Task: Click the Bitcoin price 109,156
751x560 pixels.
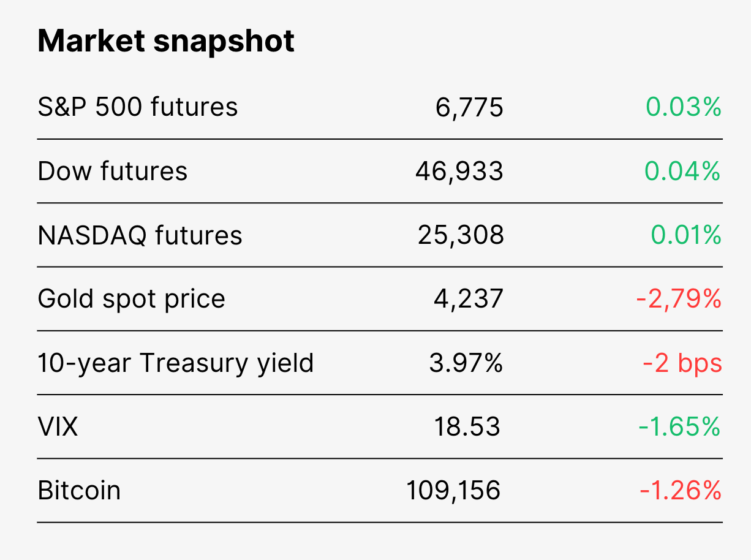Action: (x=454, y=491)
